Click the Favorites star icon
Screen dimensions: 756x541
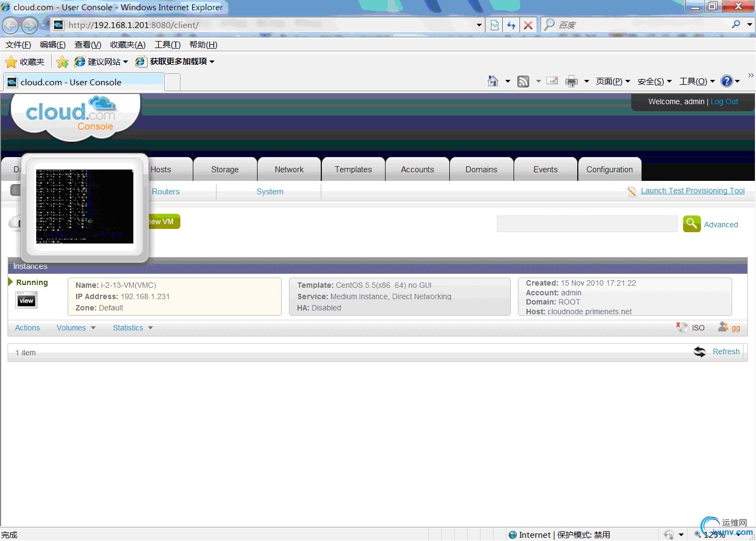[11, 62]
